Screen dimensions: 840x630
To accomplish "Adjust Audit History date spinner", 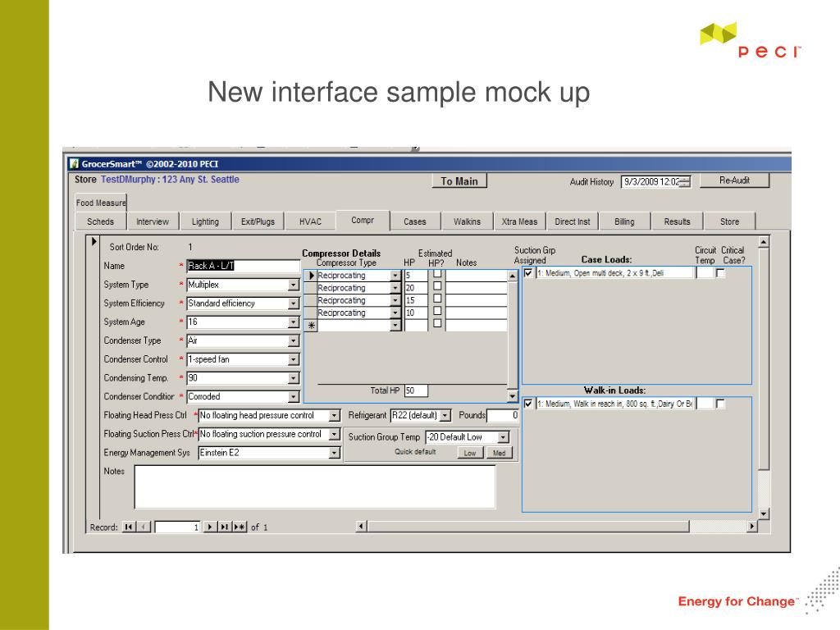I will pos(685,182).
